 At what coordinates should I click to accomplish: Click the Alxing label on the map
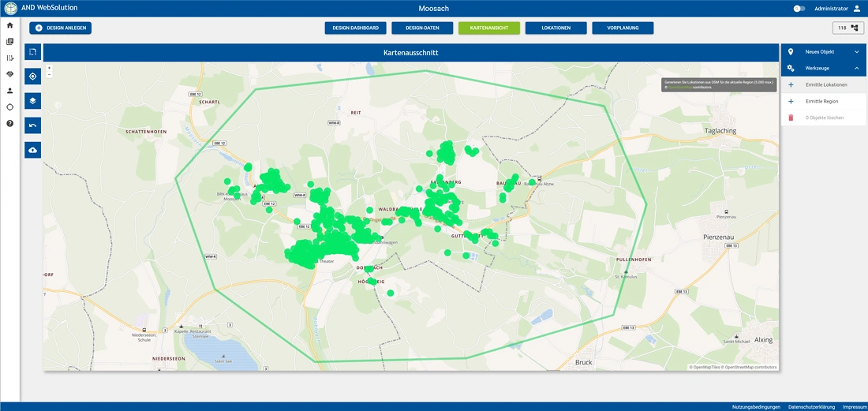point(763,340)
